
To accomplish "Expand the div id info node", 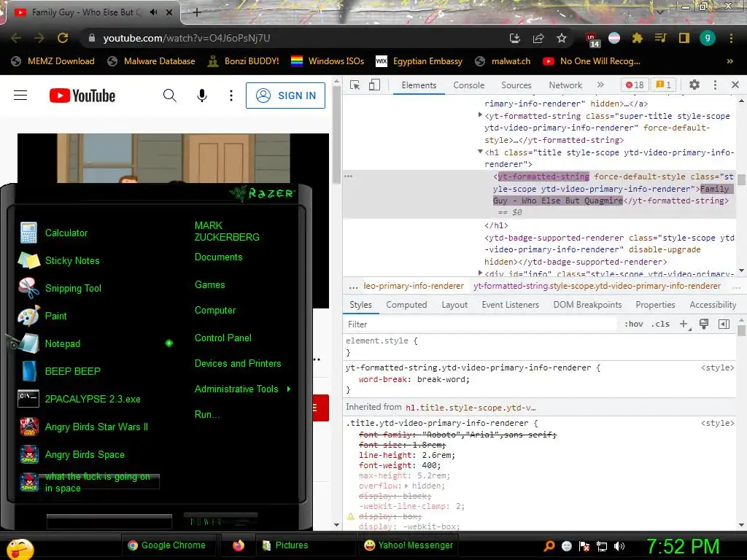I will tap(480, 273).
